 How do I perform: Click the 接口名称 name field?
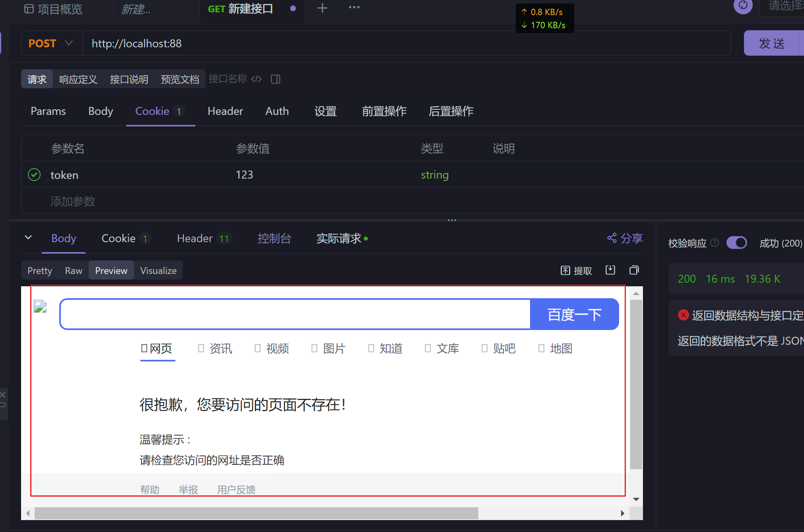(x=228, y=79)
